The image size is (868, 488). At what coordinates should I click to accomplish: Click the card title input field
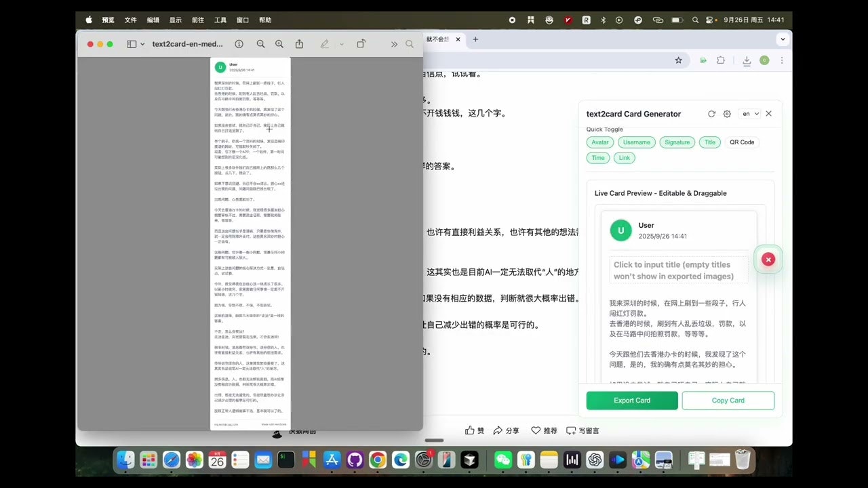[x=679, y=270]
